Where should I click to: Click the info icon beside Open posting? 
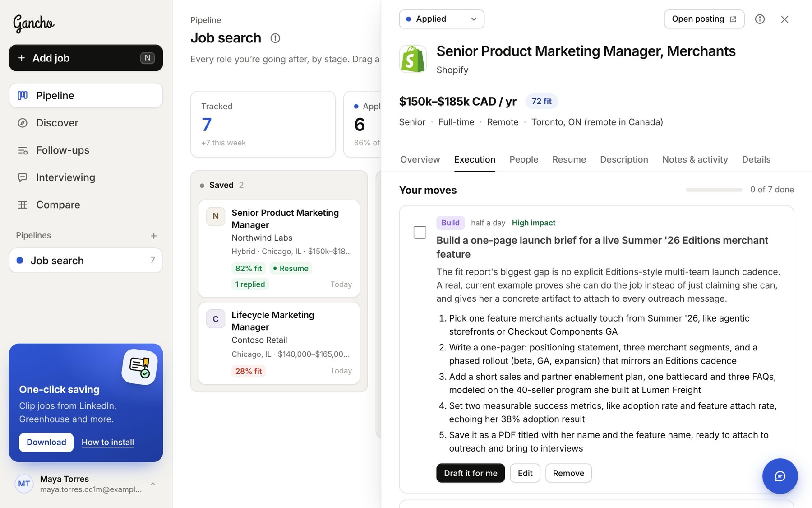(x=760, y=19)
